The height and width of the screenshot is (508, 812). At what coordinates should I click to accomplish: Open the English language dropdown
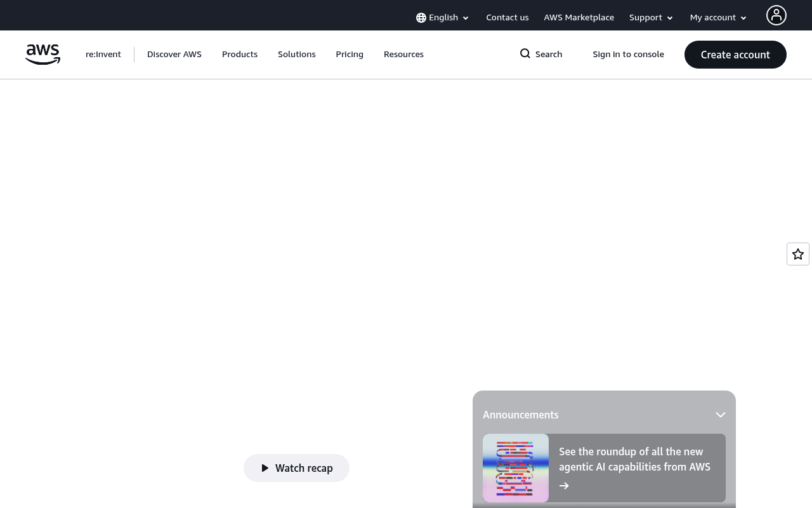[443, 18]
